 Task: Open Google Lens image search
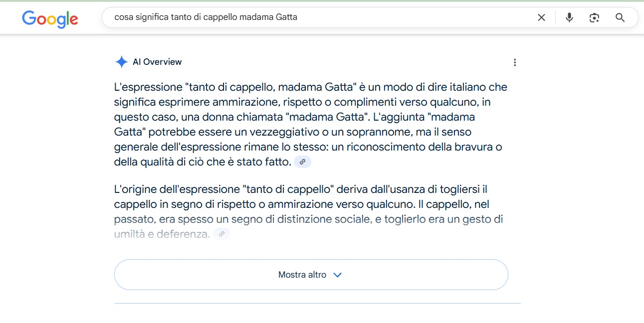point(594,18)
